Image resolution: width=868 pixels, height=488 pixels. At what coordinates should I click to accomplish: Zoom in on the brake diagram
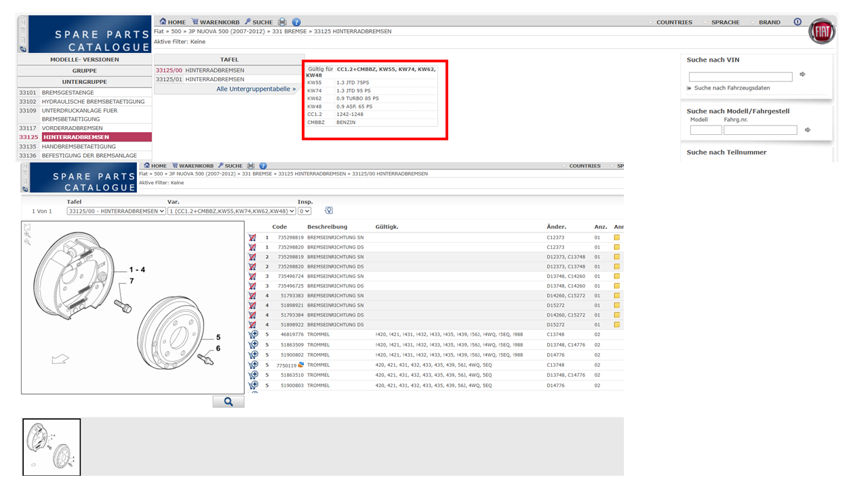click(27, 235)
